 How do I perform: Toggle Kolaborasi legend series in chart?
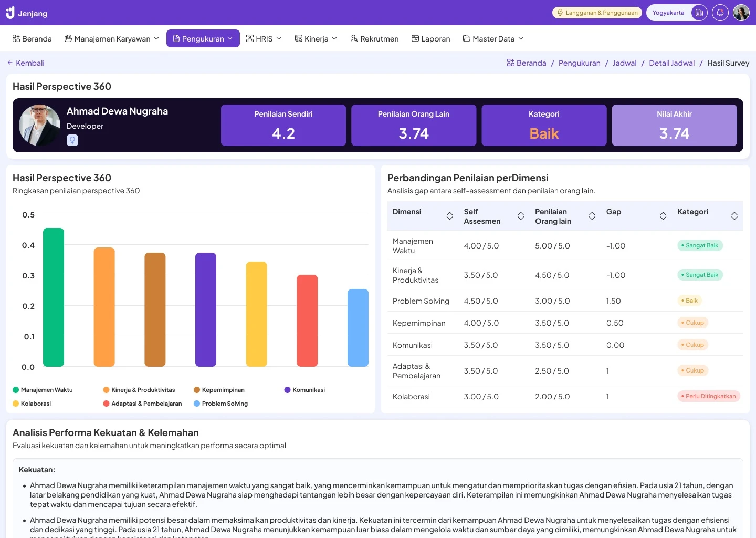pos(31,403)
